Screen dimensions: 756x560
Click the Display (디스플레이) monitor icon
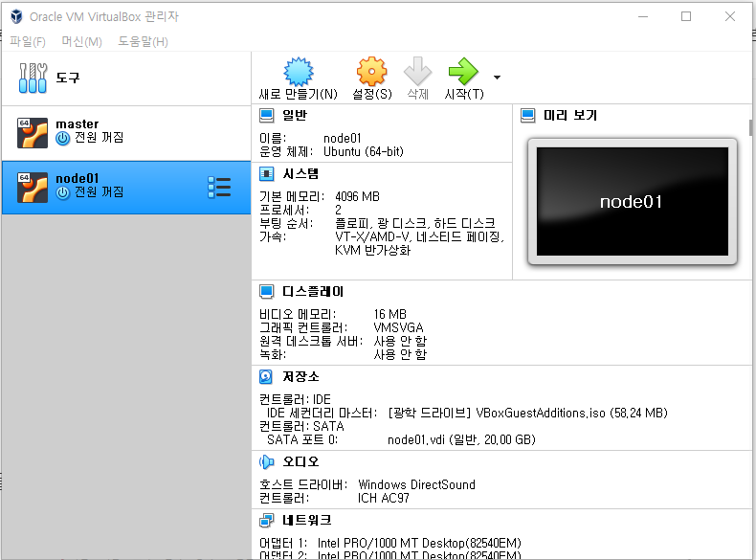click(x=267, y=291)
